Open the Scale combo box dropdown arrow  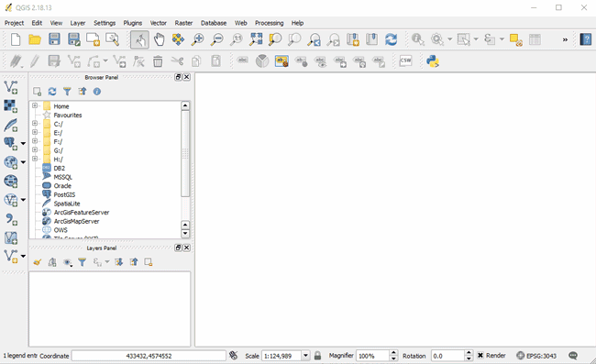[x=305, y=356]
